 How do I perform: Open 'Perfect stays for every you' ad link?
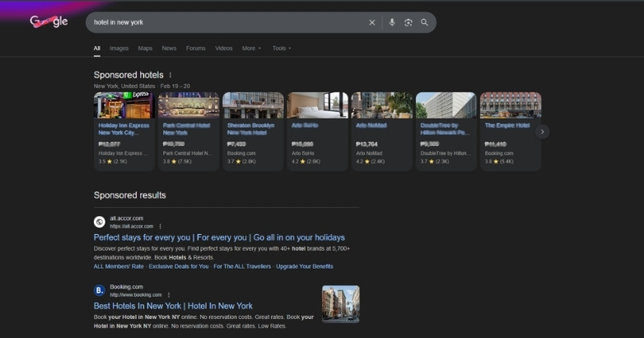(219, 237)
